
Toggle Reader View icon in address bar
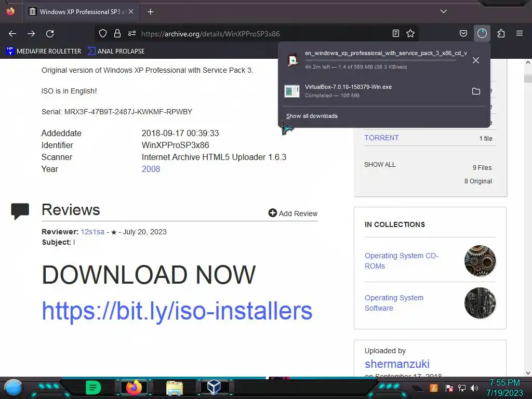tap(395, 33)
